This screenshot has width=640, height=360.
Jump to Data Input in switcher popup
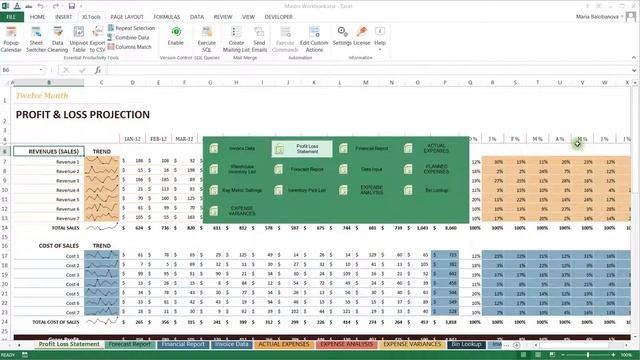pyautogui.click(x=365, y=169)
